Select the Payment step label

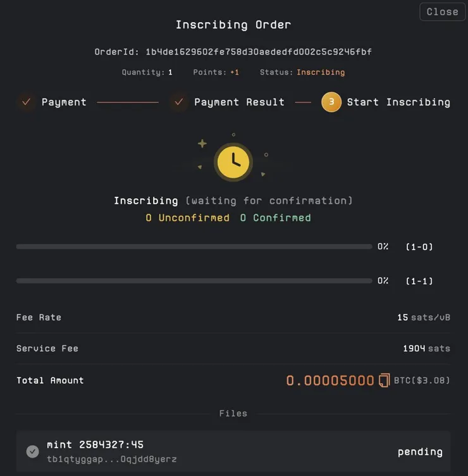[x=64, y=102]
